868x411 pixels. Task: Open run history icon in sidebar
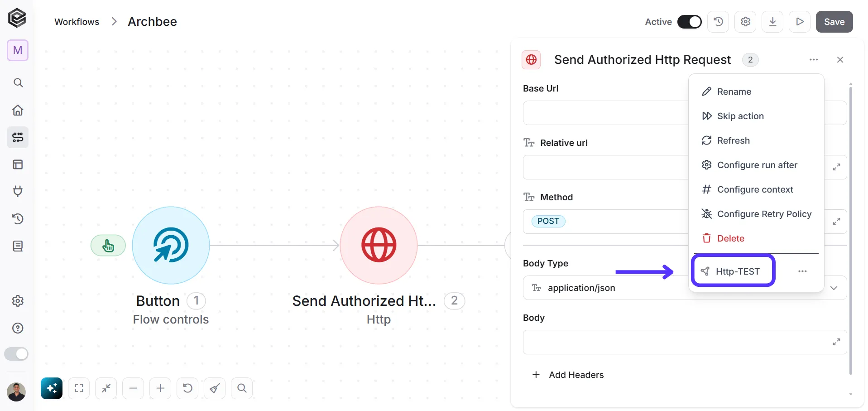(x=18, y=219)
